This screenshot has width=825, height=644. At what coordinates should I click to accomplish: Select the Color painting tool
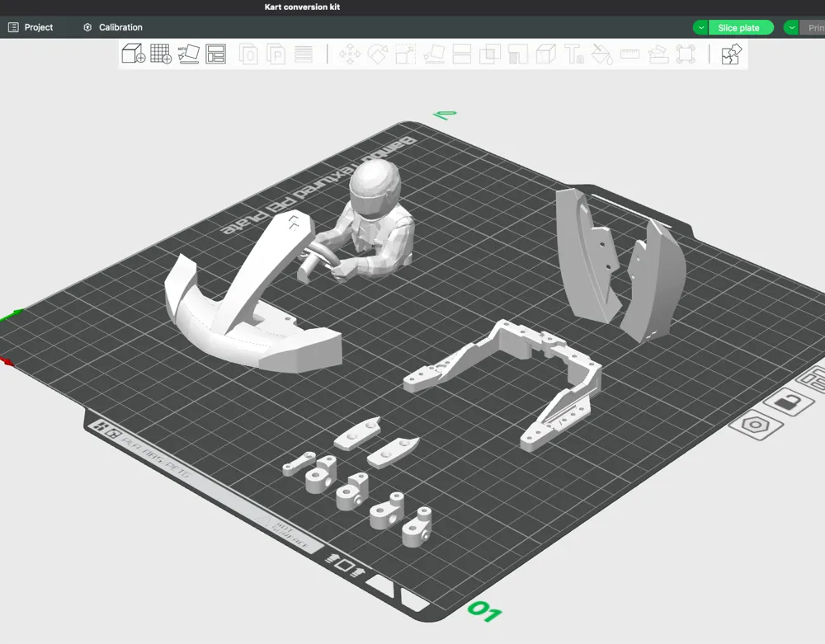[x=601, y=54]
